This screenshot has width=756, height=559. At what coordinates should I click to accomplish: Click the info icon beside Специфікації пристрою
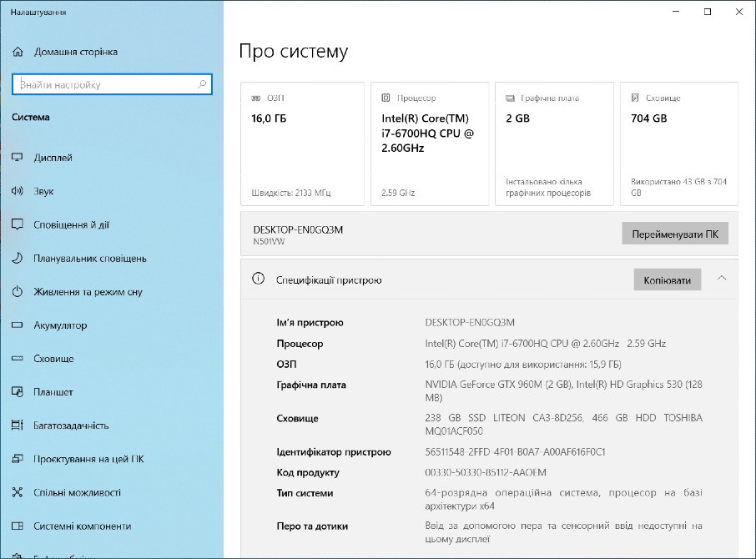pos(259,279)
